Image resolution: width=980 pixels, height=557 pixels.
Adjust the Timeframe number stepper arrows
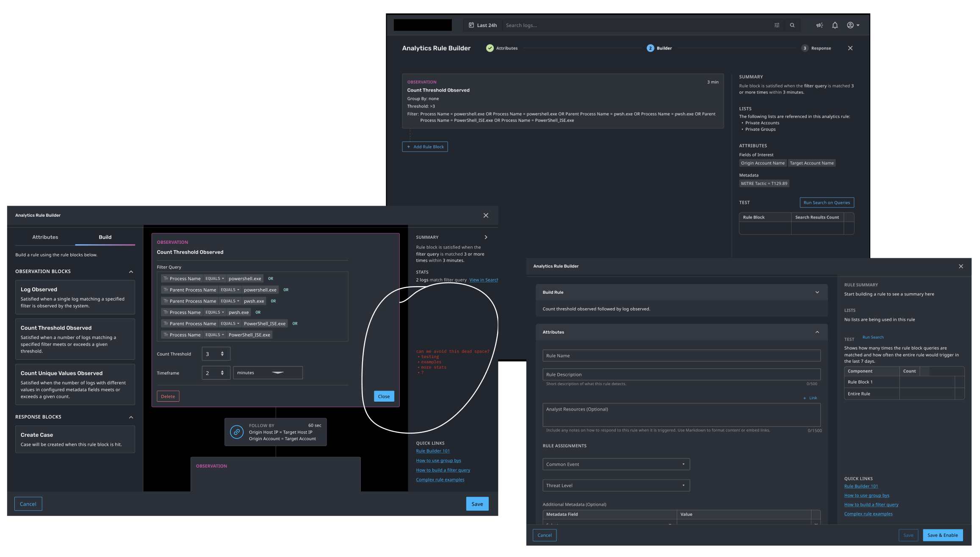click(222, 373)
